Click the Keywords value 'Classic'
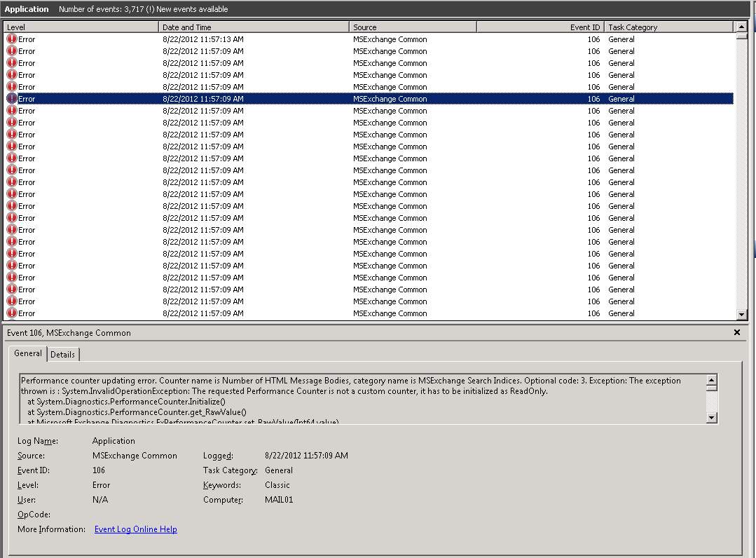This screenshot has height=558, width=756. click(x=277, y=484)
